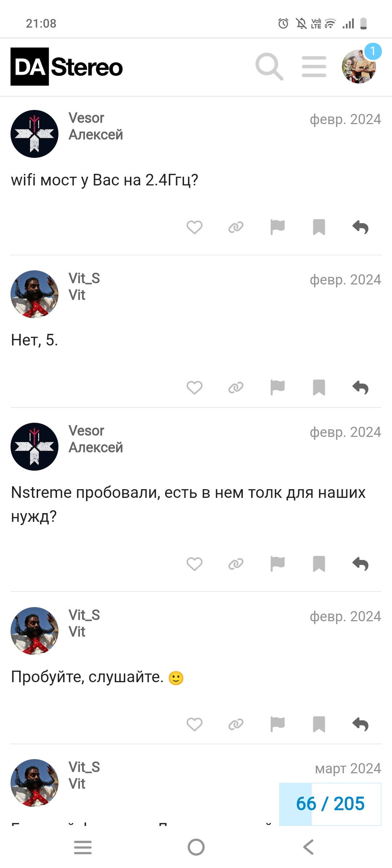Viewport: 392px width, 868px height.
Task: Copy link of 'wifi мост' post
Action: [236, 228]
